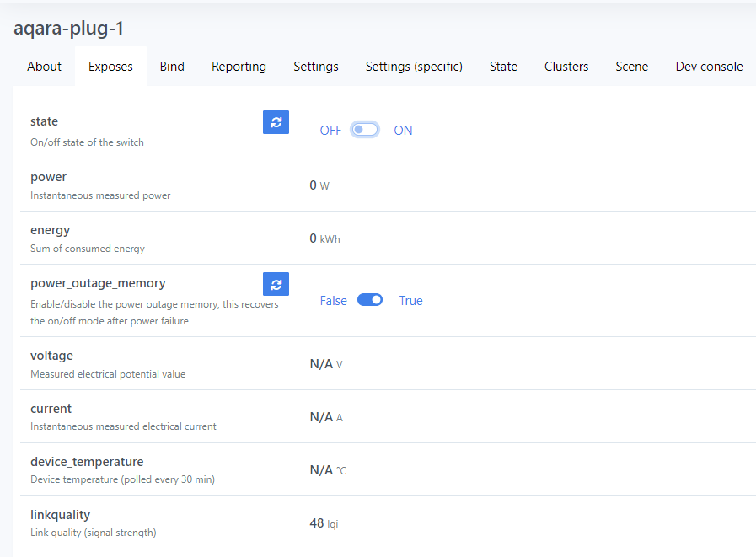Open the Settings tab
The width and height of the screenshot is (756, 557).
click(x=315, y=66)
